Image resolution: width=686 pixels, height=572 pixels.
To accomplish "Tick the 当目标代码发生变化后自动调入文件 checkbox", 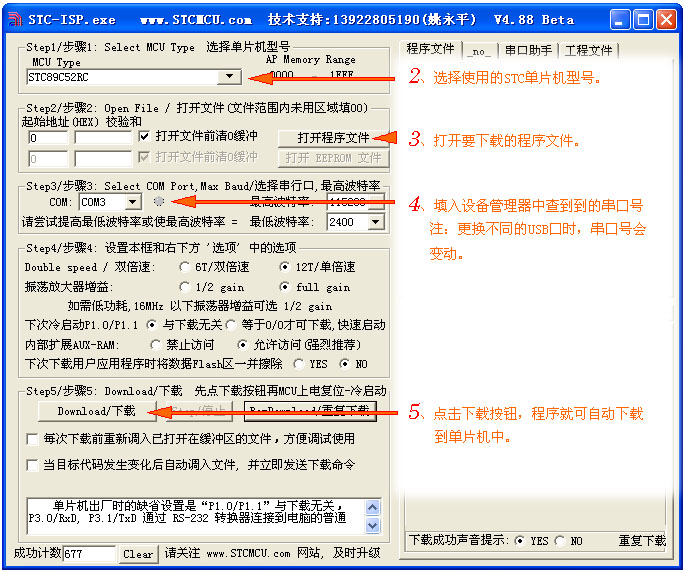I will tap(32, 465).
